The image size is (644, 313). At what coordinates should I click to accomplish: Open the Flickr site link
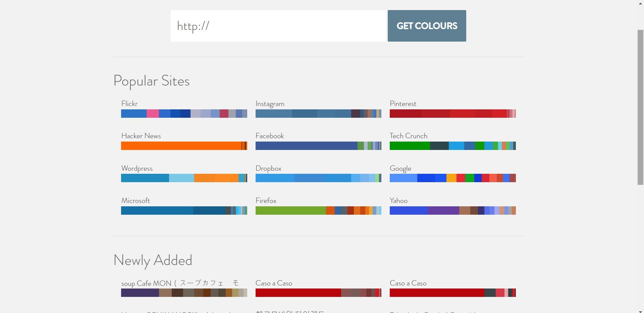click(129, 104)
